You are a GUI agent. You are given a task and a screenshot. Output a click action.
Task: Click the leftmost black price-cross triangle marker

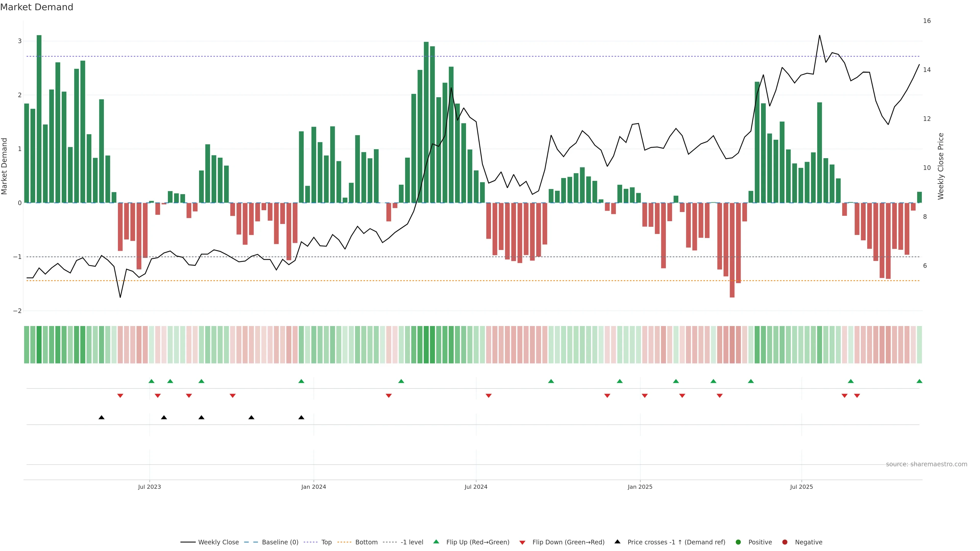(x=102, y=418)
